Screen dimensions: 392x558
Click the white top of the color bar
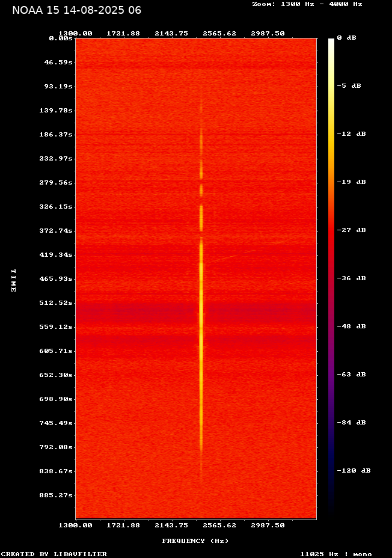click(x=331, y=42)
